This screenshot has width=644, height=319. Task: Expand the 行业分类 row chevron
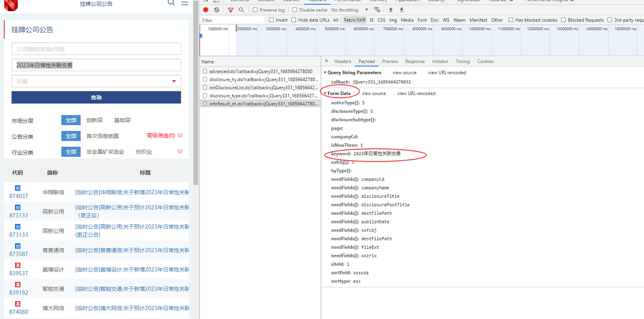pos(180,151)
